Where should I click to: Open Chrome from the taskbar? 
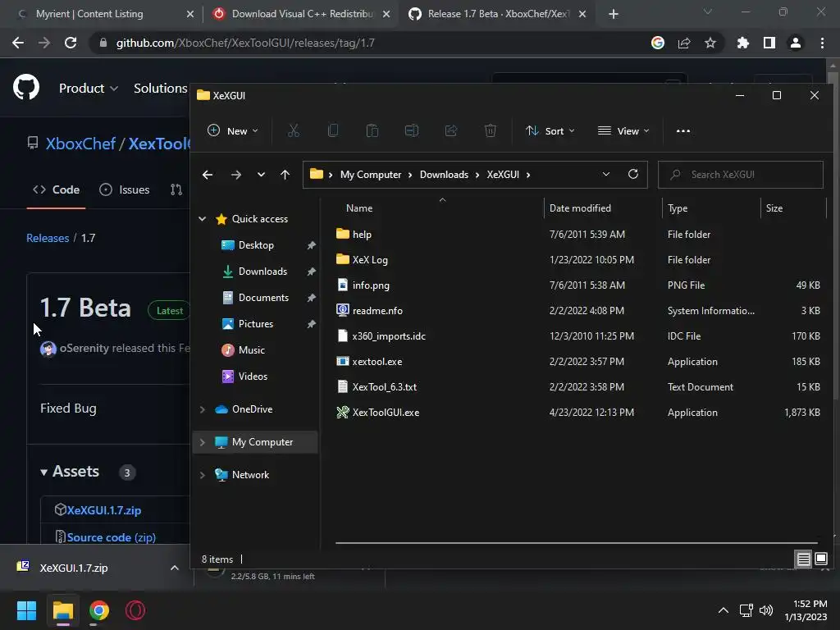pos(99,610)
